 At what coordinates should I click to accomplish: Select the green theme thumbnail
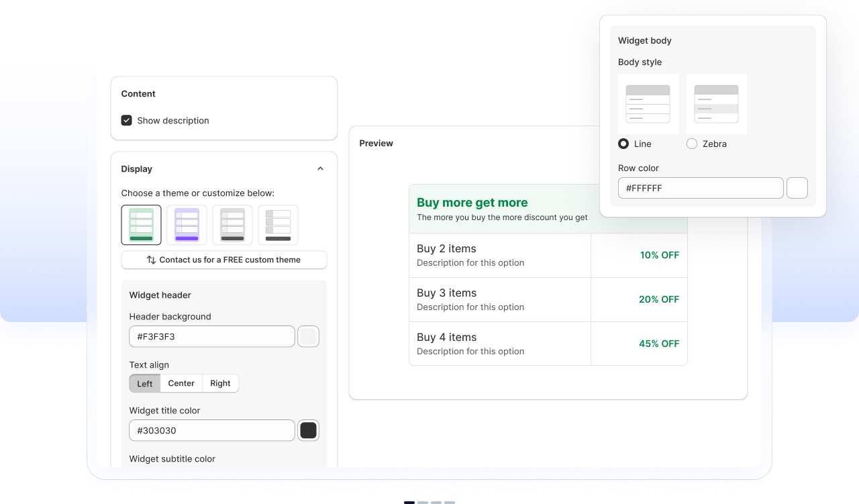pos(141,225)
